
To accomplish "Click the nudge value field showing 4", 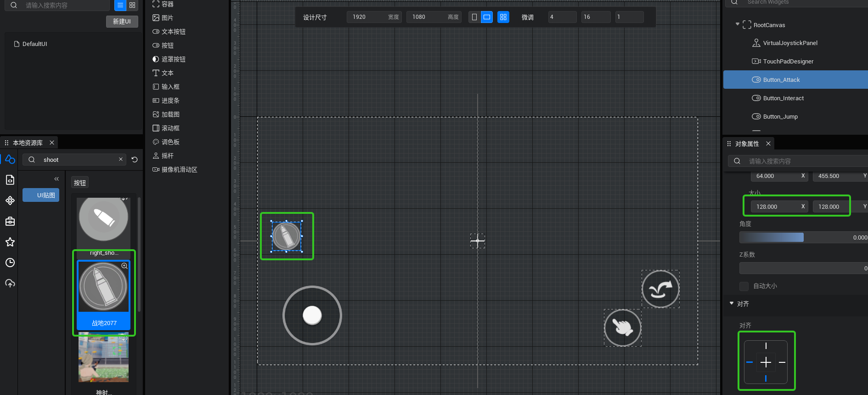I will point(562,17).
